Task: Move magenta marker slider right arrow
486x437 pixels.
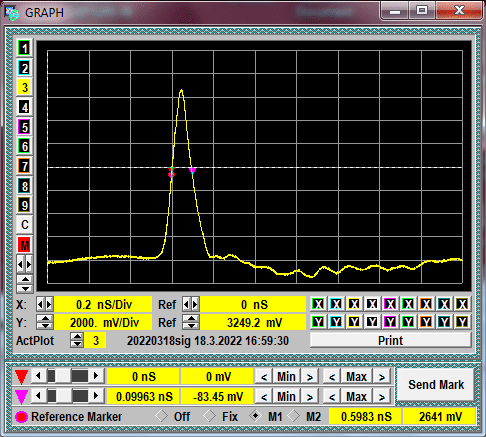Action: (x=96, y=396)
